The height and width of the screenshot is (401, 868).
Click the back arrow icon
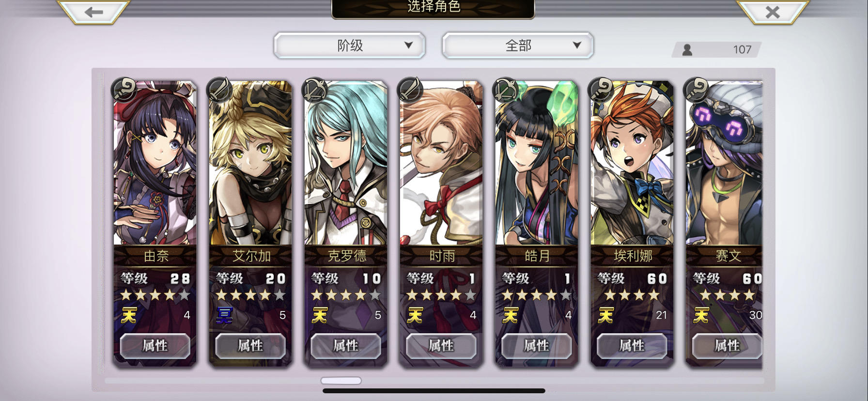tap(93, 12)
